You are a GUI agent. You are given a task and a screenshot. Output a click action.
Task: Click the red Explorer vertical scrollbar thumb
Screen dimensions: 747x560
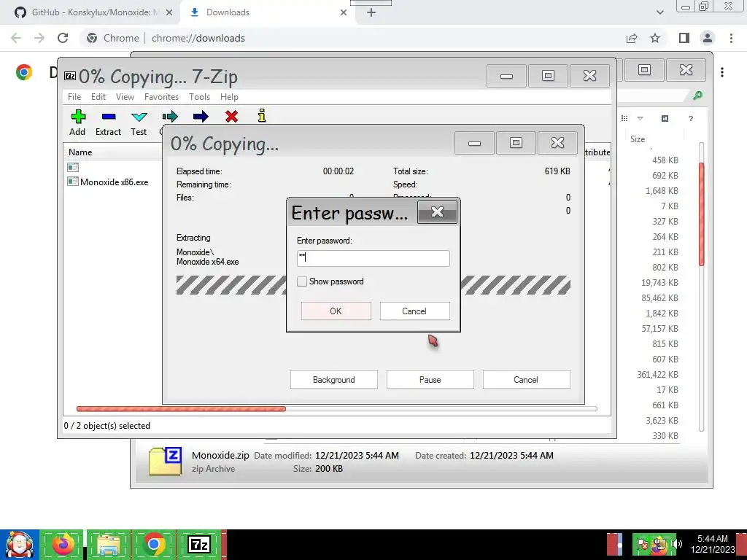coord(701,214)
